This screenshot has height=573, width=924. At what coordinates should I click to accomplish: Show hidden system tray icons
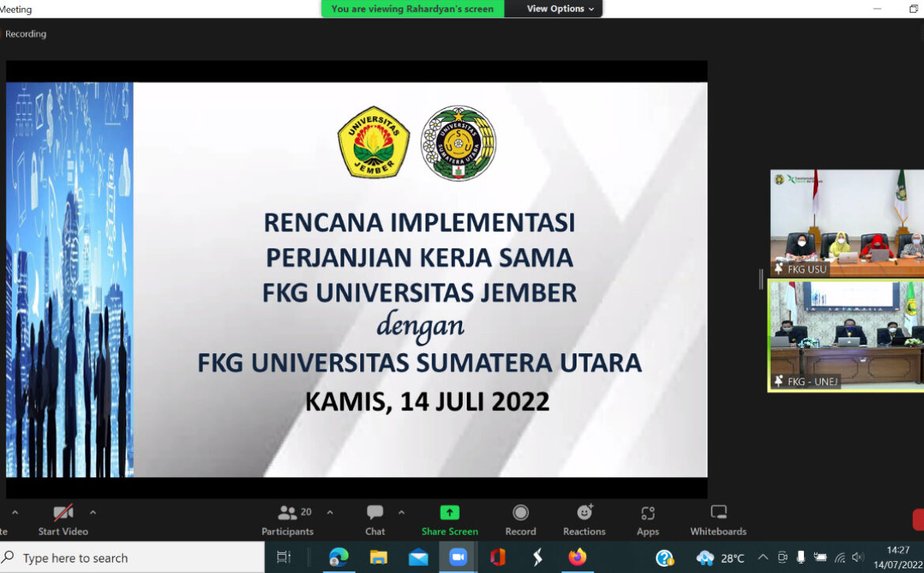pyautogui.click(x=763, y=557)
